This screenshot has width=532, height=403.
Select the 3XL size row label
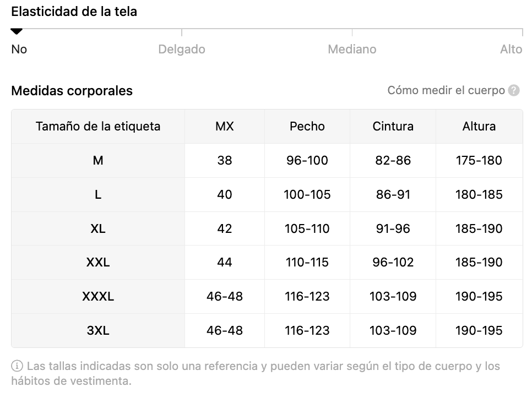98,331
